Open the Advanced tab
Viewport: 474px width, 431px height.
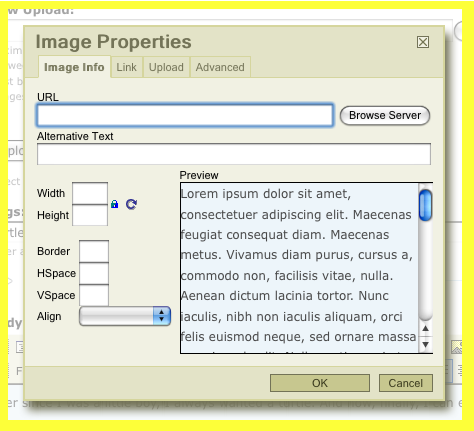click(220, 67)
